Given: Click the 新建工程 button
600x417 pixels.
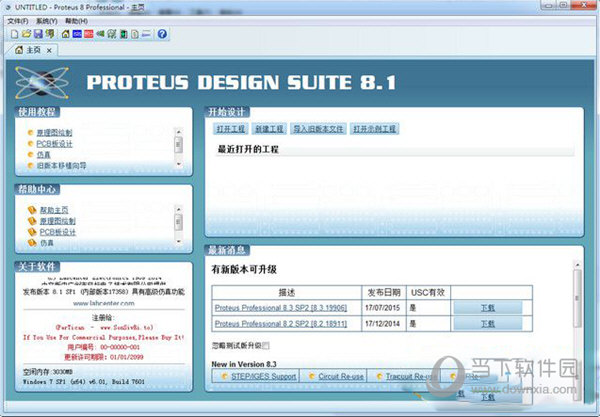Looking at the screenshot, I should (x=269, y=129).
